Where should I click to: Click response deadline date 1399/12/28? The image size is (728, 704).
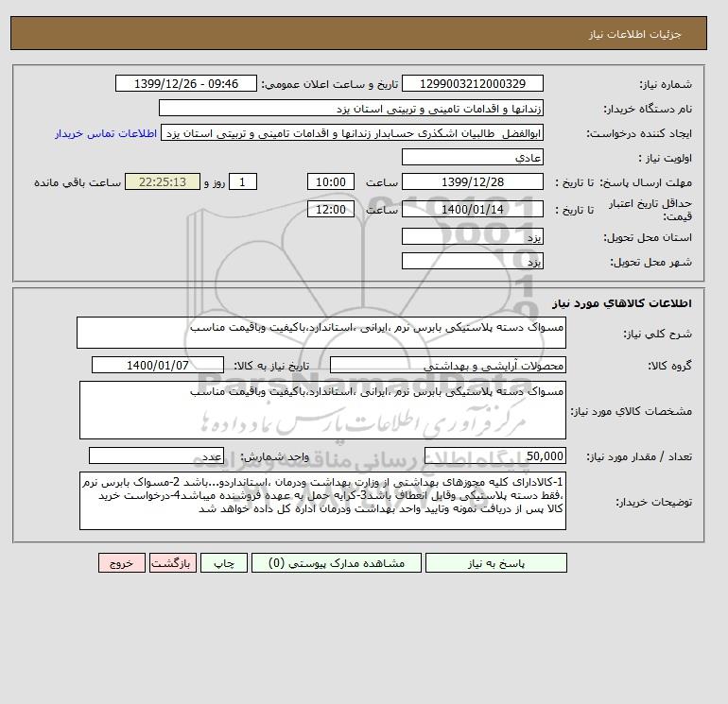coord(473,182)
